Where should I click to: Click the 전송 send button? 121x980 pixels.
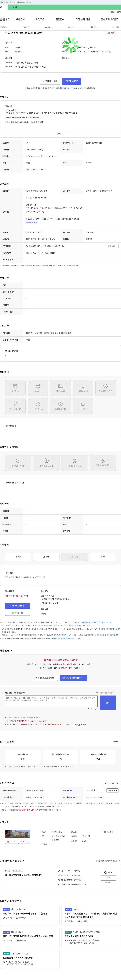click(x=108, y=703)
